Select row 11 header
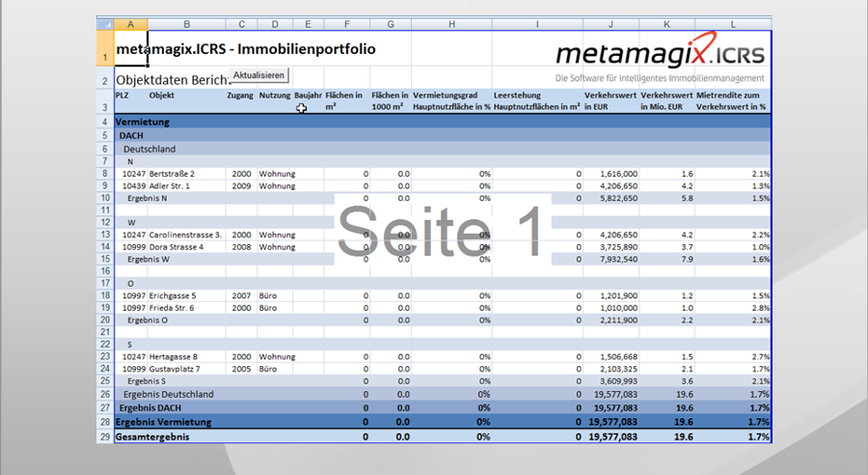This screenshot has width=868, height=475. (105, 210)
